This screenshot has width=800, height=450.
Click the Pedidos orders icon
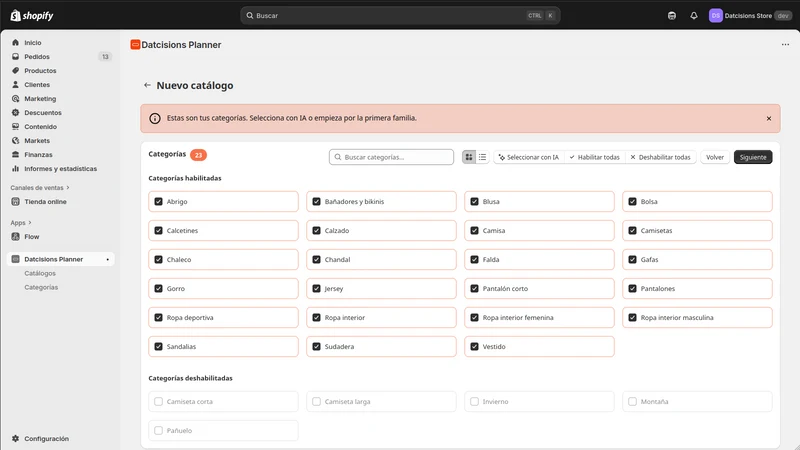point(15,57)
